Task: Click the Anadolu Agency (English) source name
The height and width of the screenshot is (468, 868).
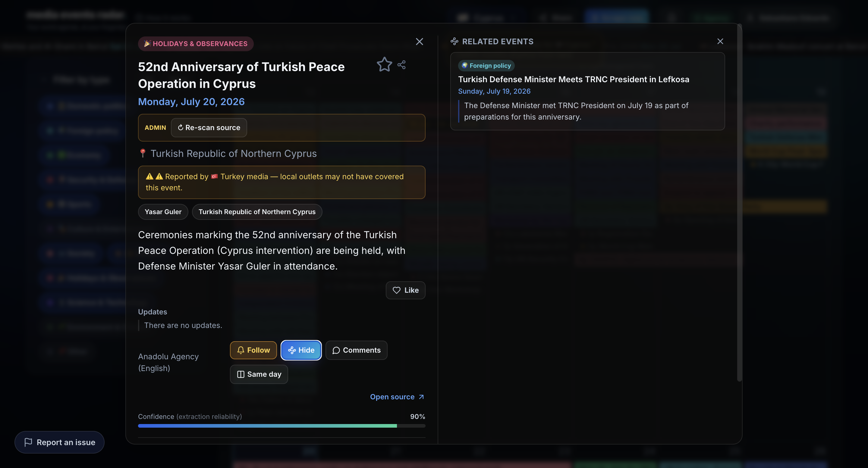Action: [168, 362]
